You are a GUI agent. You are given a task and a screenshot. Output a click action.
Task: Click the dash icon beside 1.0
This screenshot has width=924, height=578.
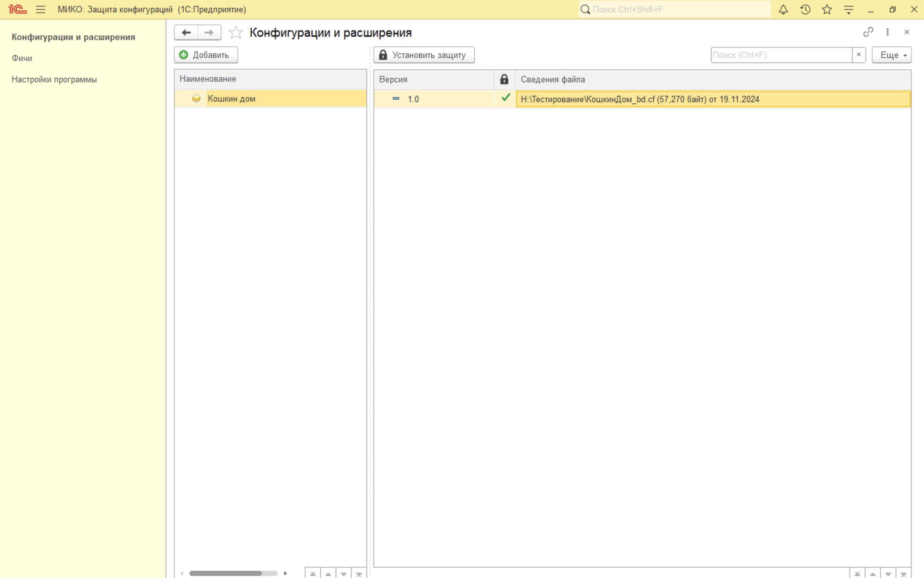point(396,99)
